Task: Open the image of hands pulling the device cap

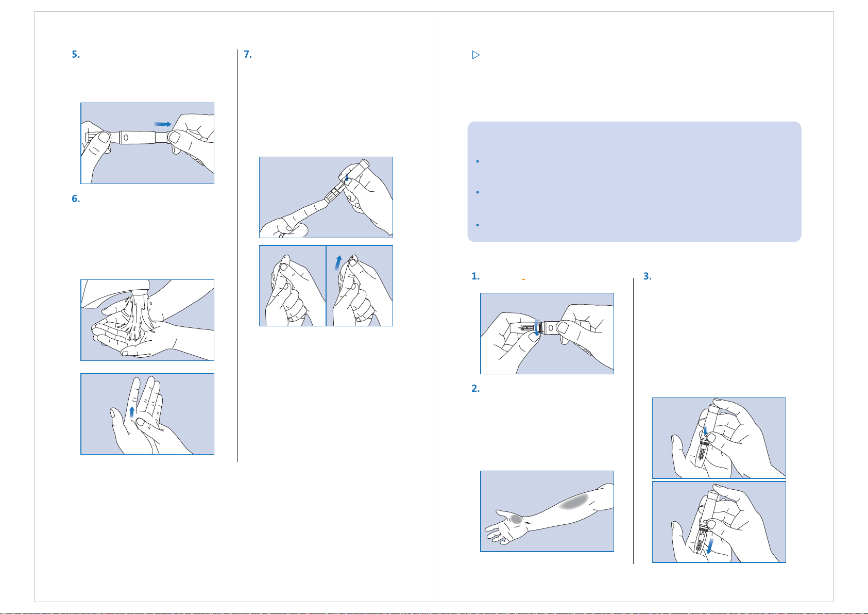Action: [x=147, y=143]
